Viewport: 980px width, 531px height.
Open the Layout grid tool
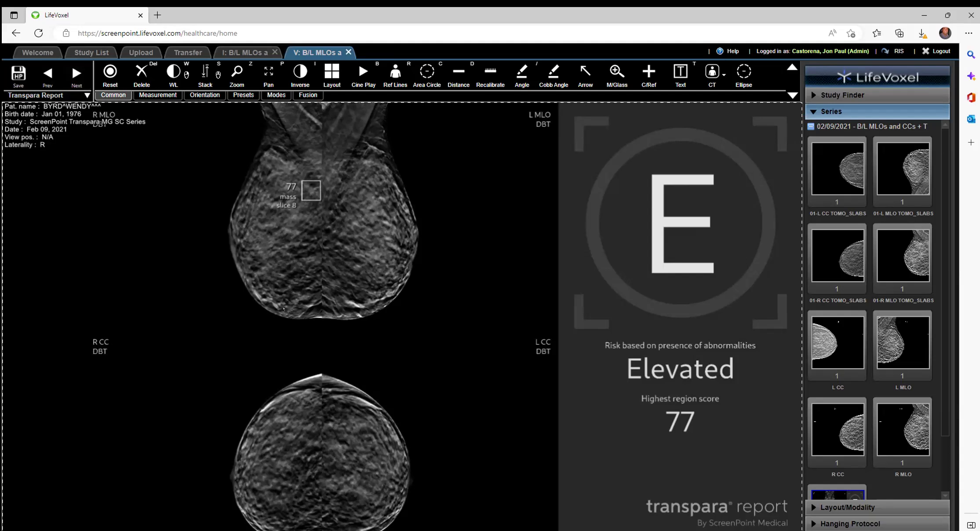(332, 76)
